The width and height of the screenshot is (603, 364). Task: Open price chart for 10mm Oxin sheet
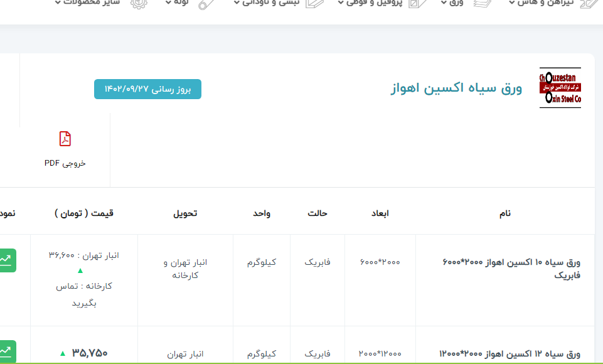6,260
